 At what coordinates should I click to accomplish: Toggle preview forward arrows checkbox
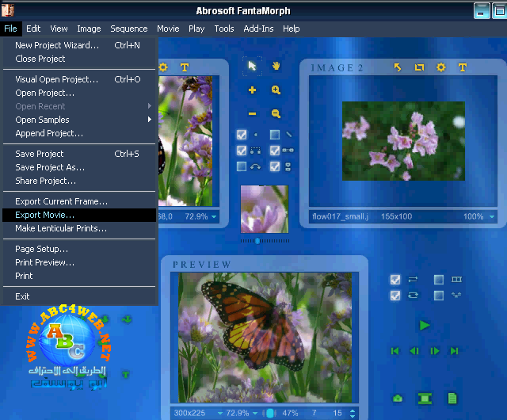pyautogui.click(x=395, y=280)
